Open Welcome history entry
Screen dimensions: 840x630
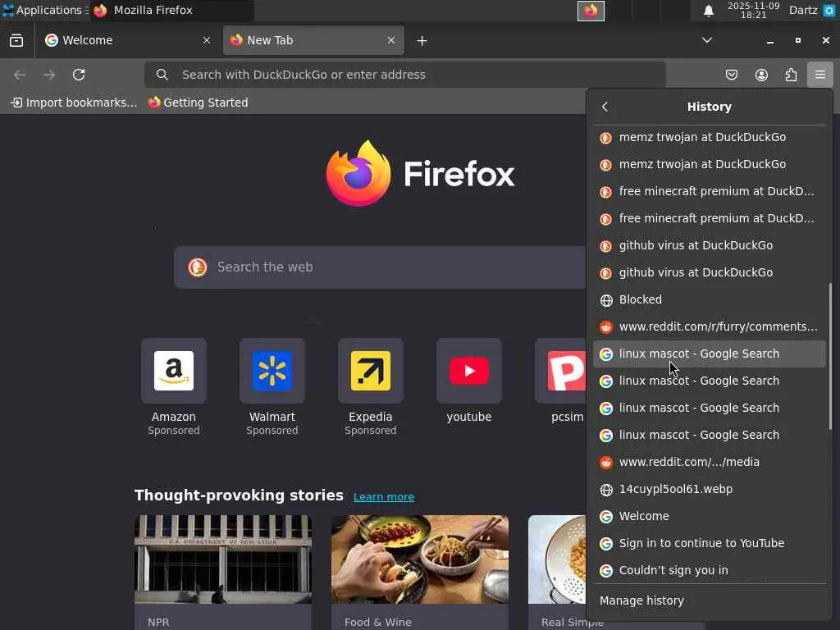710,516
